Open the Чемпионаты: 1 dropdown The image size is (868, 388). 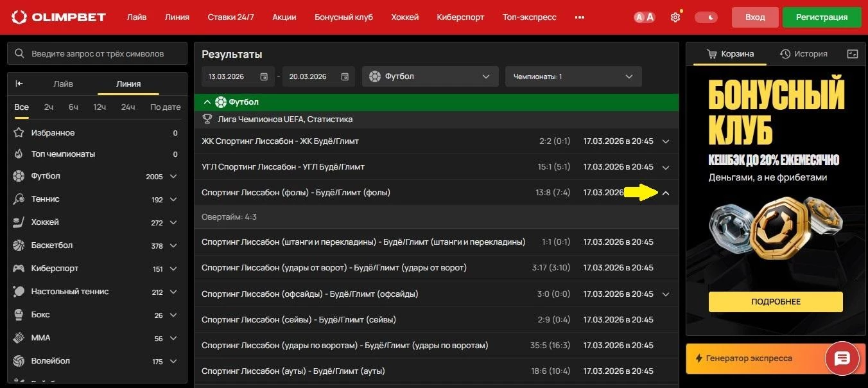click(572, 76)
